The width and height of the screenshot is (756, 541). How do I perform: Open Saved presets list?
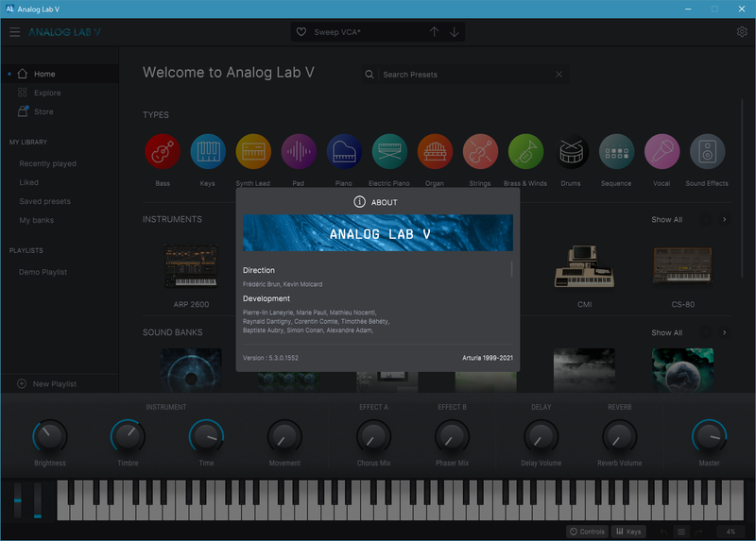pyautogui.click(x=44, y=201)
